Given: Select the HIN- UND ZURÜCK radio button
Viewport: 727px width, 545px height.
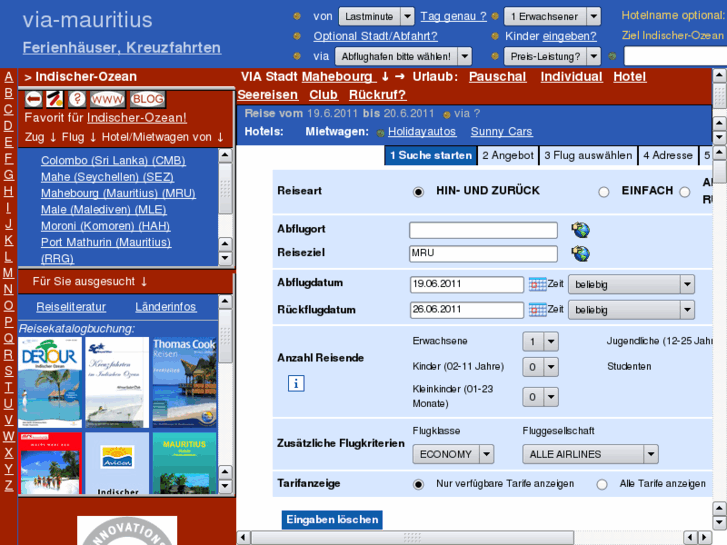Looking at the screenshot, I should pos(418,192).
